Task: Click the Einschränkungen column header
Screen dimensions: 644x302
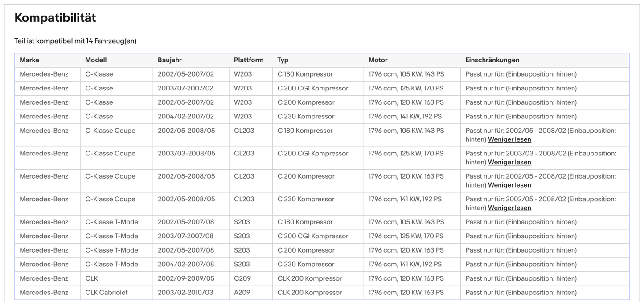Action: pyautogui.click(x=492, y=60)
